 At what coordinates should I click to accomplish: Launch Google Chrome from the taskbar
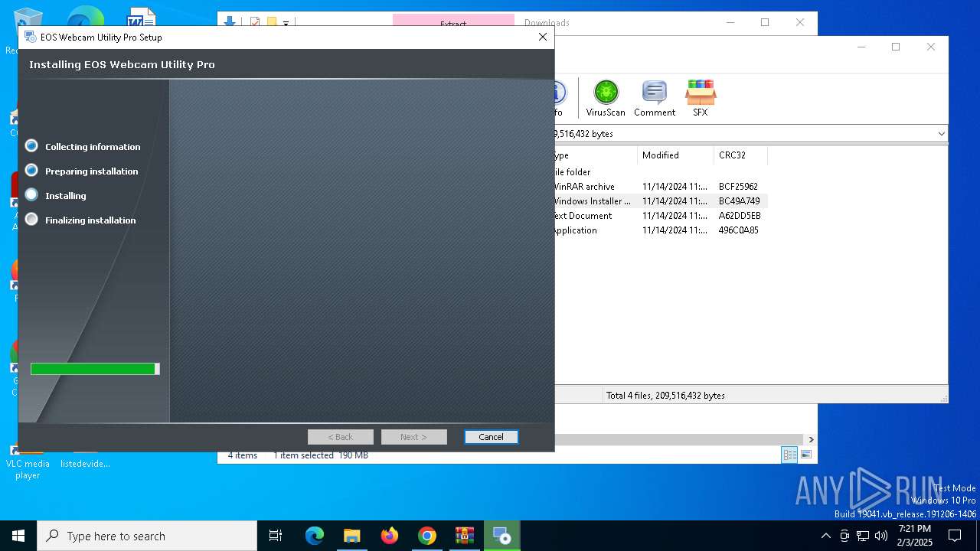pyautogui.click(x=427, y=536)
